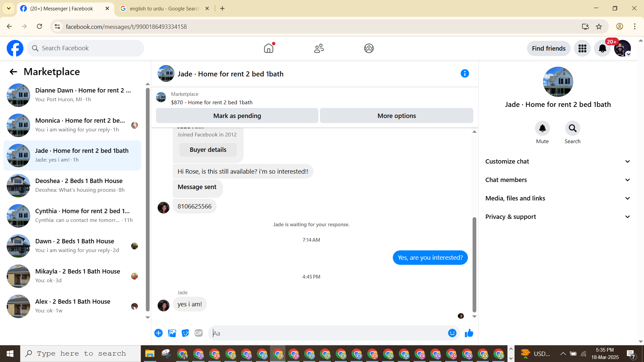644x362 pixels.
Task: Expand Privacy & support section
Action: (558, 217)
